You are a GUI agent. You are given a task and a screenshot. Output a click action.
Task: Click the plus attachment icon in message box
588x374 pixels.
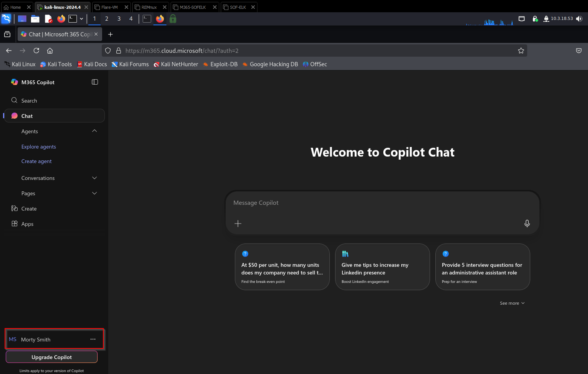[238, 224]
